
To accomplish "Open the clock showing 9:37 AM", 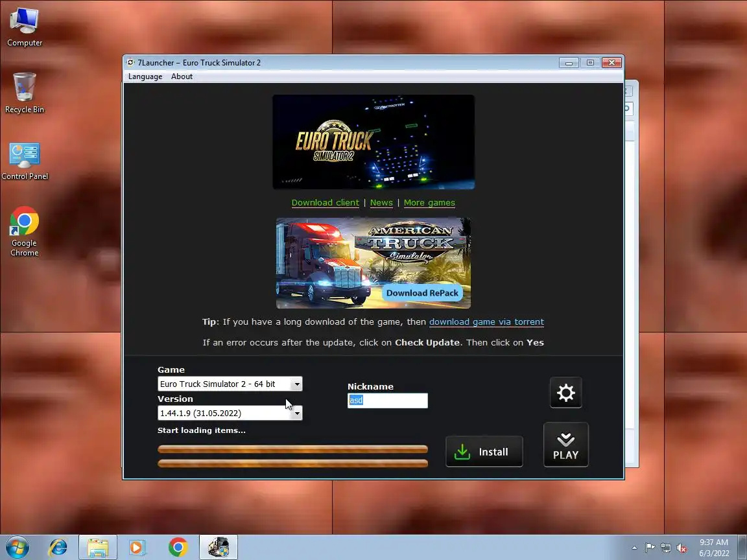I will 714,548.
